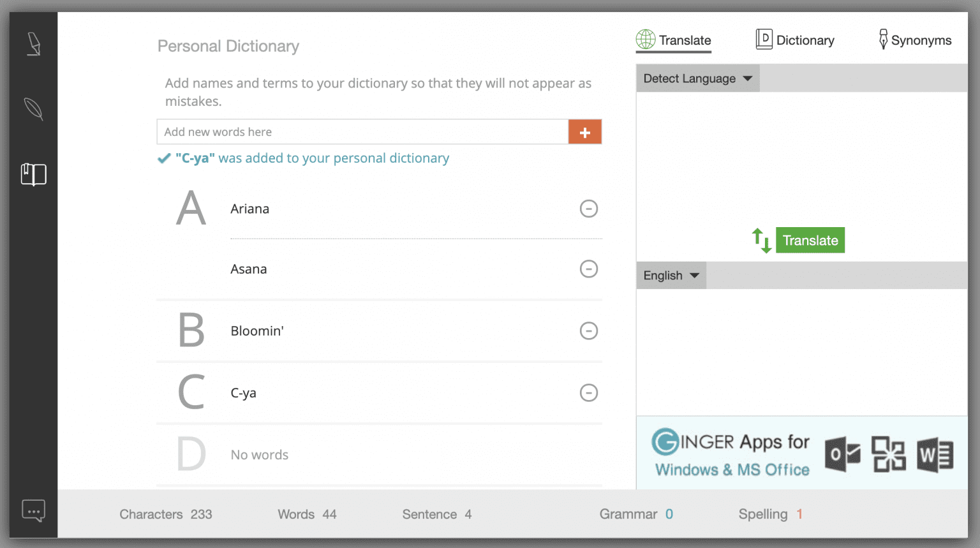Click the Ginger Apps for Windows banner
The image size is (980, 548).
tap(801, 454)
